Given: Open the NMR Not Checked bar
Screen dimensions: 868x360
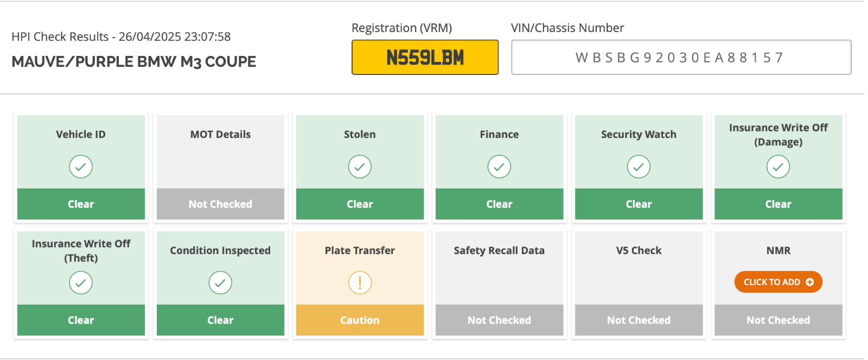Looking at the screenshot, I should [778, 320].
